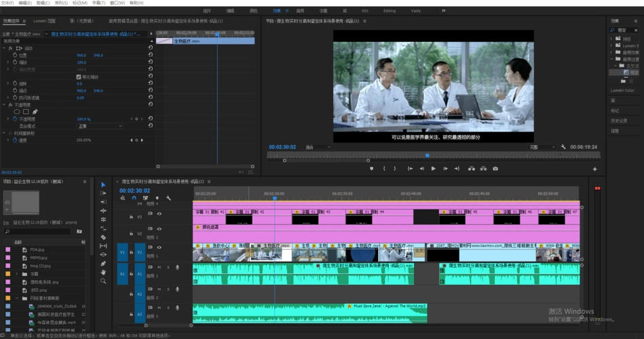Screen dimensions: 644x339
Task: Select the Zoom tool in the timeline toolbar
Action: coord(103,281)
